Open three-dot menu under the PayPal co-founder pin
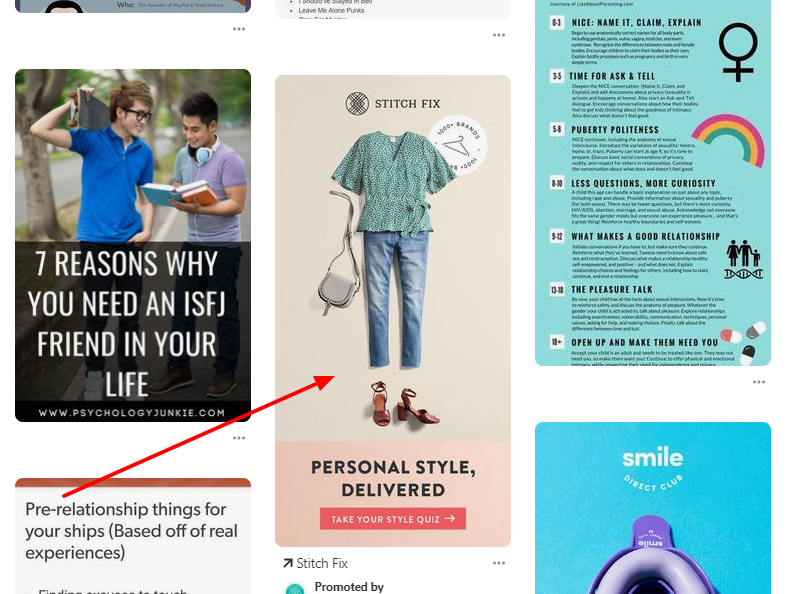This screenshot has height=594, width=788. pyautogui.click(x=239, y=29)
